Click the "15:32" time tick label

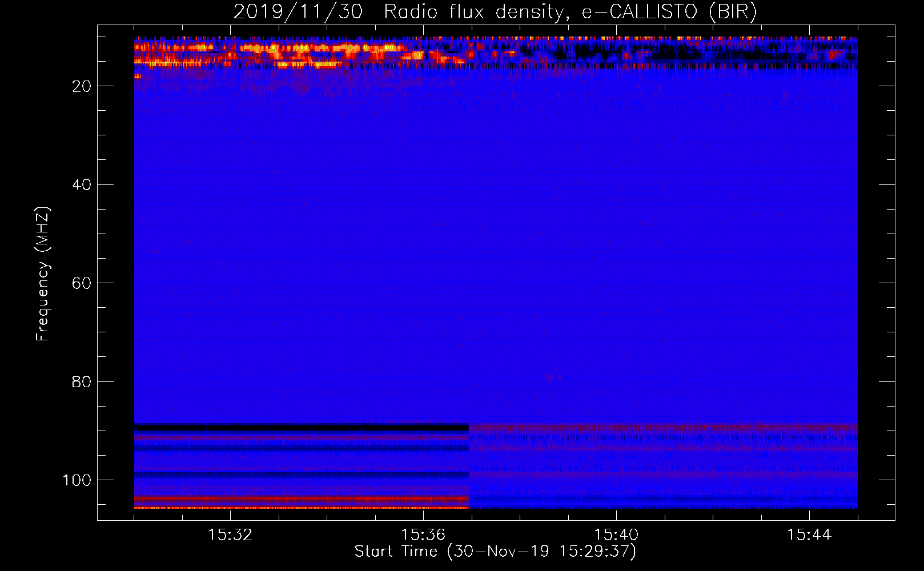(x=230, y=535)
